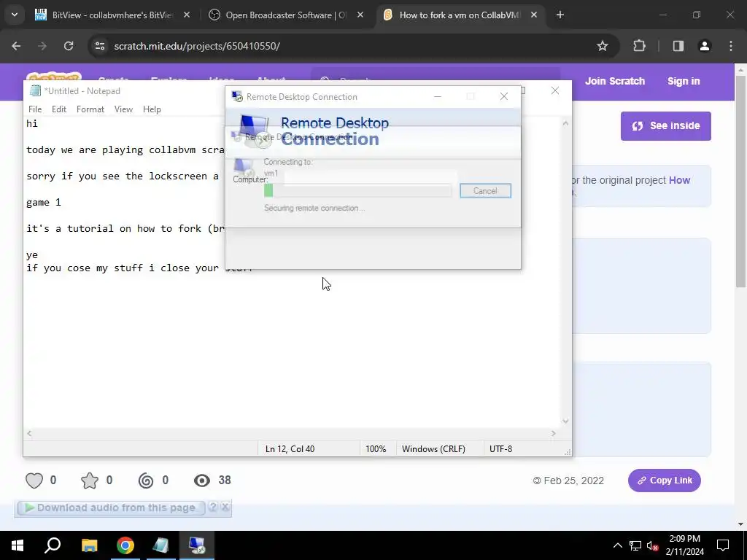747x560 pixels.
Task: Open Notepad File menu
Action: click(35, 109)
